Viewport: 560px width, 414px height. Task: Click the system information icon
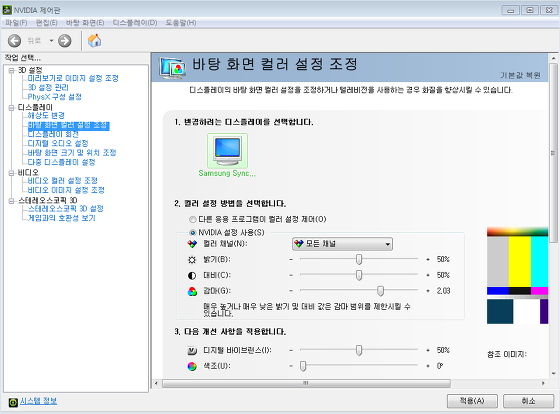pos(13,403)
